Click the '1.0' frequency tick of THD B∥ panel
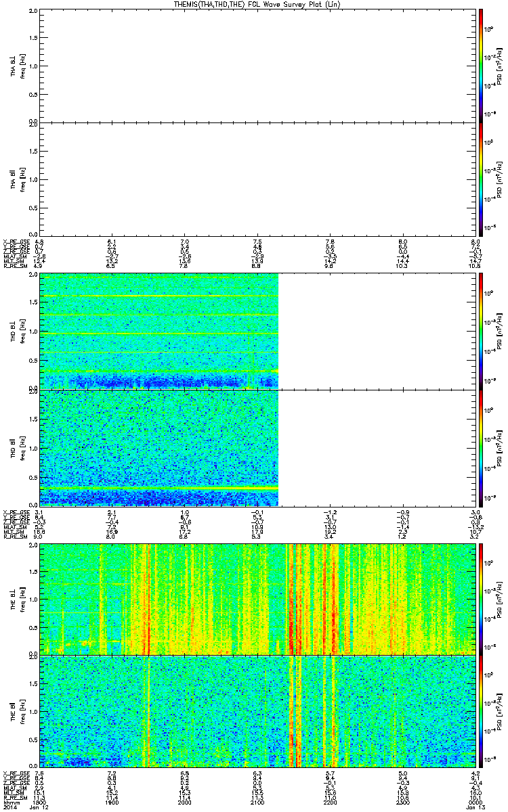 (33, 449)
